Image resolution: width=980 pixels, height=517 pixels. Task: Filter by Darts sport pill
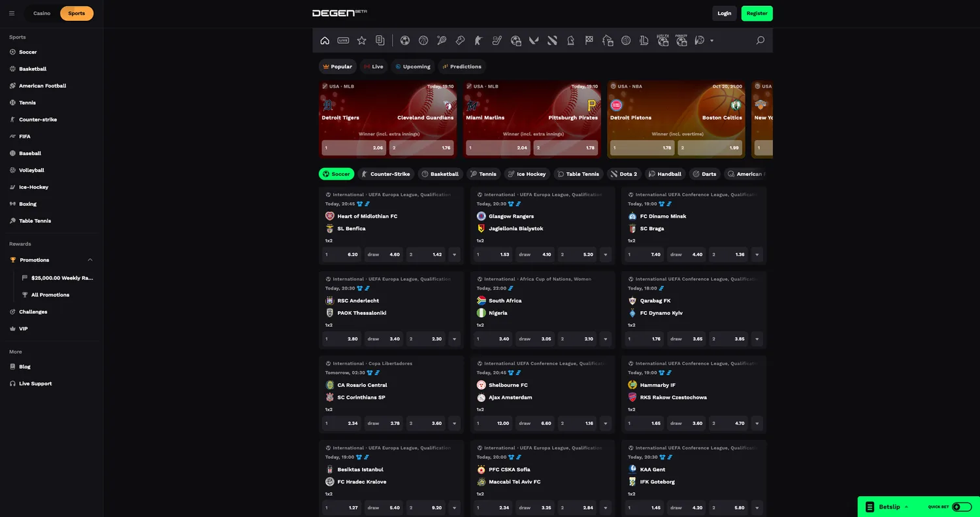click(x=704, y=174)
